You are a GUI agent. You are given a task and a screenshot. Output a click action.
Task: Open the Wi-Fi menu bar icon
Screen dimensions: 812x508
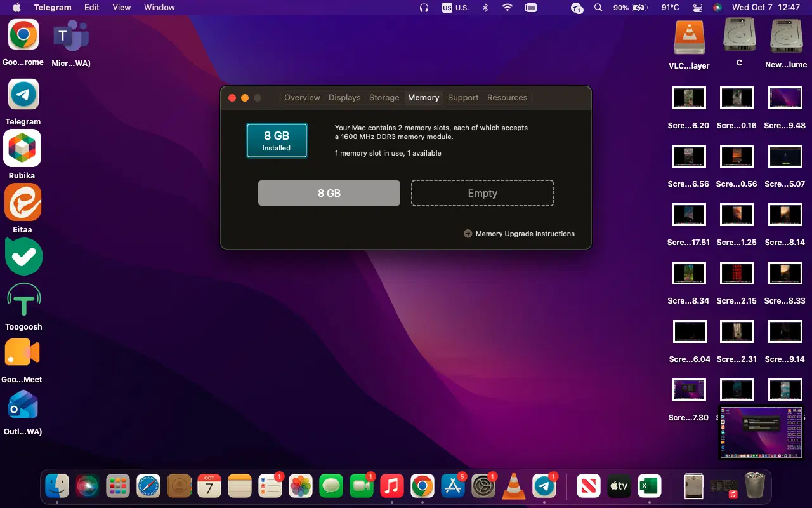point(507,8)
